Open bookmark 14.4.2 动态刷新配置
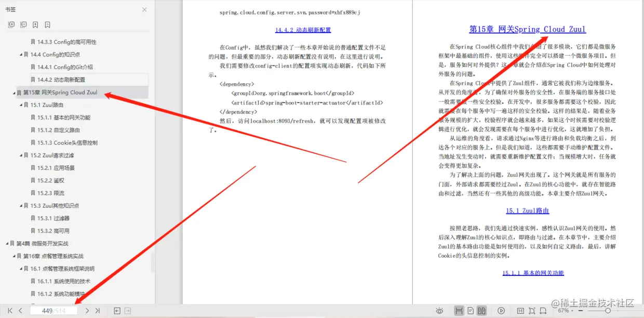 (61, 79)
